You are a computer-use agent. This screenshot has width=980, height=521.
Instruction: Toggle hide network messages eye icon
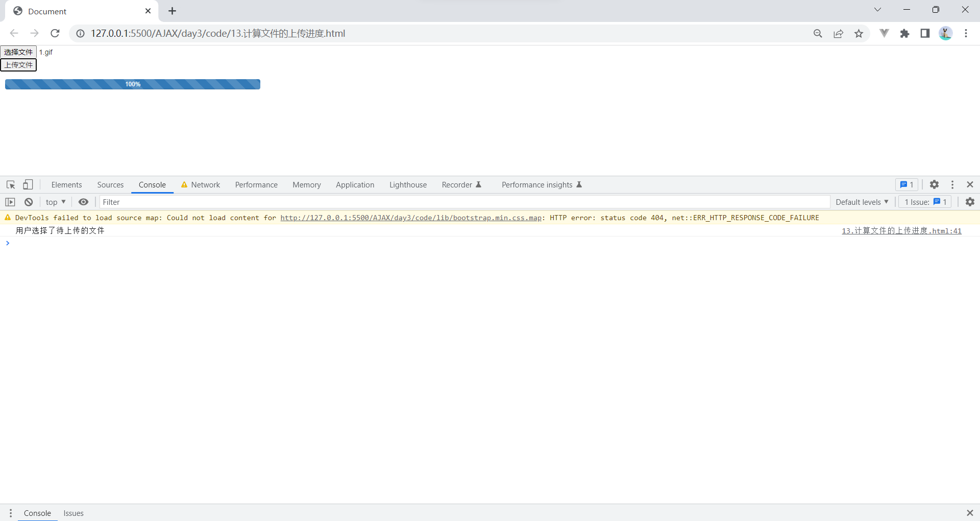point(83,202)
